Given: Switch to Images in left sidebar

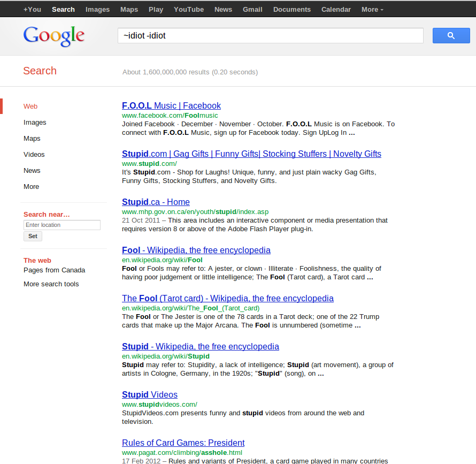Looking at the screenshot, I should coord(35,123).
